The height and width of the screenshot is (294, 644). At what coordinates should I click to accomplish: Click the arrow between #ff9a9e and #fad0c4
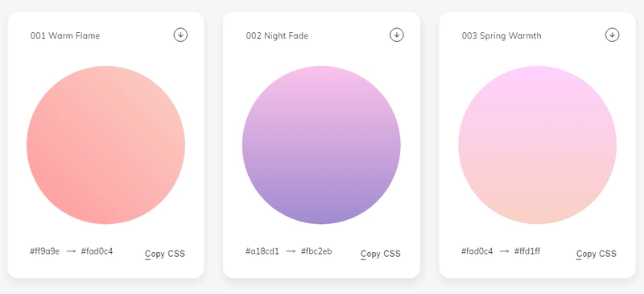(x=71, y=251)
